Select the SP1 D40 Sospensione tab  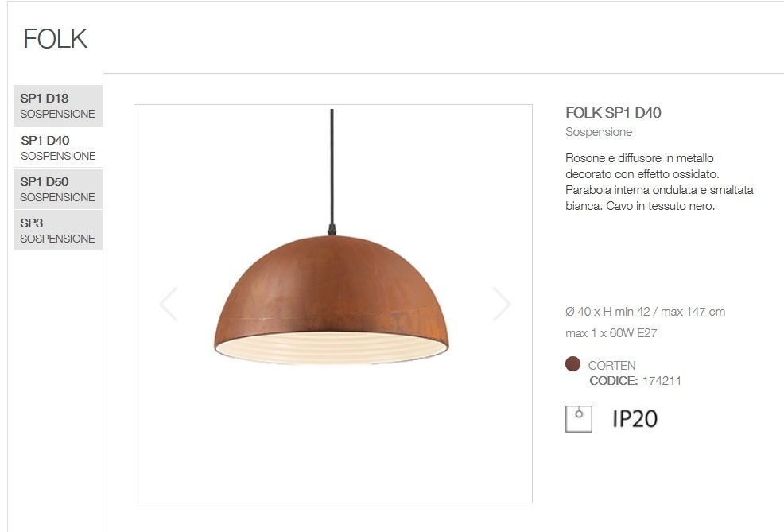coord(58,147)
